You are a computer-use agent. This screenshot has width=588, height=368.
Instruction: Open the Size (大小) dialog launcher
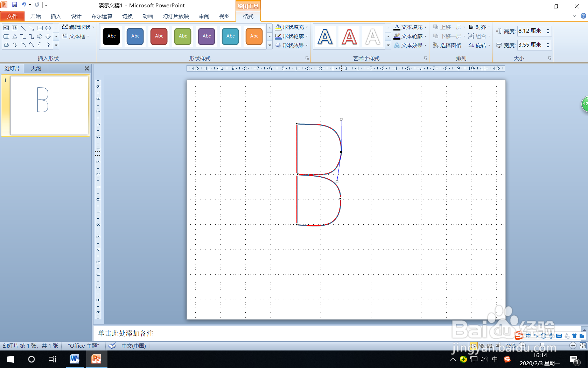click(x=549, y=58)
